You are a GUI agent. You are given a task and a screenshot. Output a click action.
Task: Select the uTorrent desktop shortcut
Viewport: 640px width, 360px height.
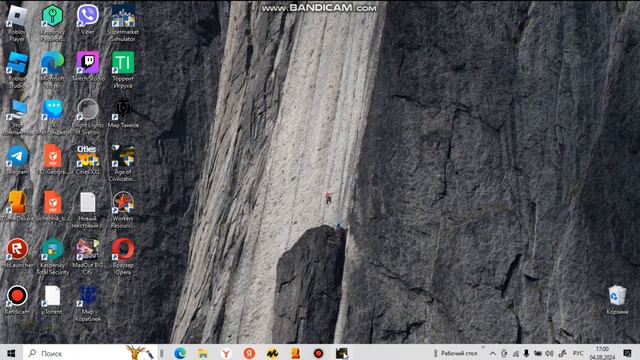click(52, 300)
